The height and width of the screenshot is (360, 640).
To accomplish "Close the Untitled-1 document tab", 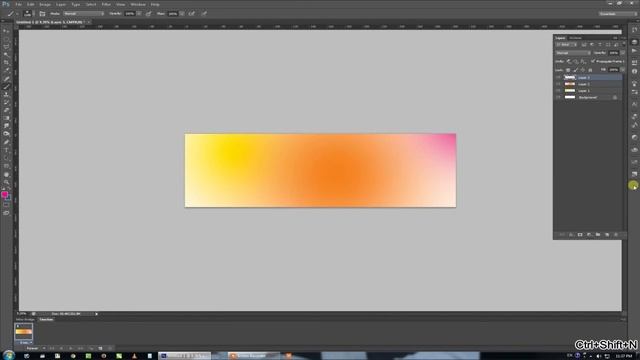I will [x=89, y=22].
